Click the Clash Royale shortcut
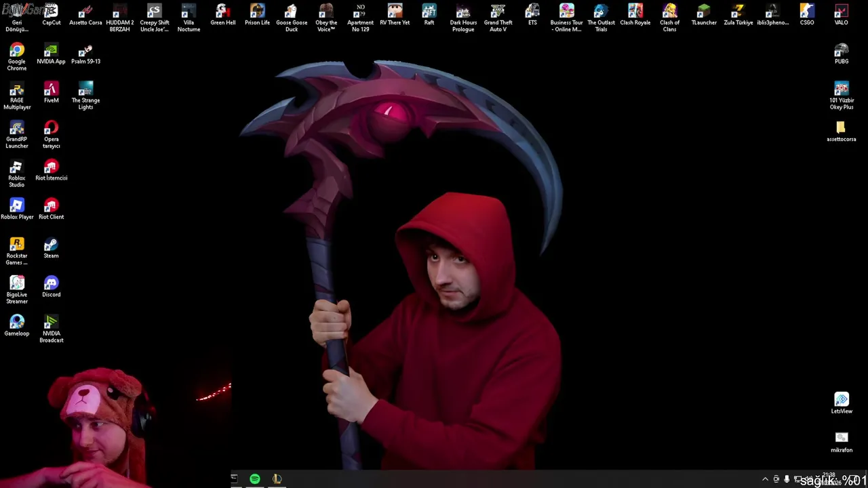Screen dimensions: 868x488 [635, 15]
